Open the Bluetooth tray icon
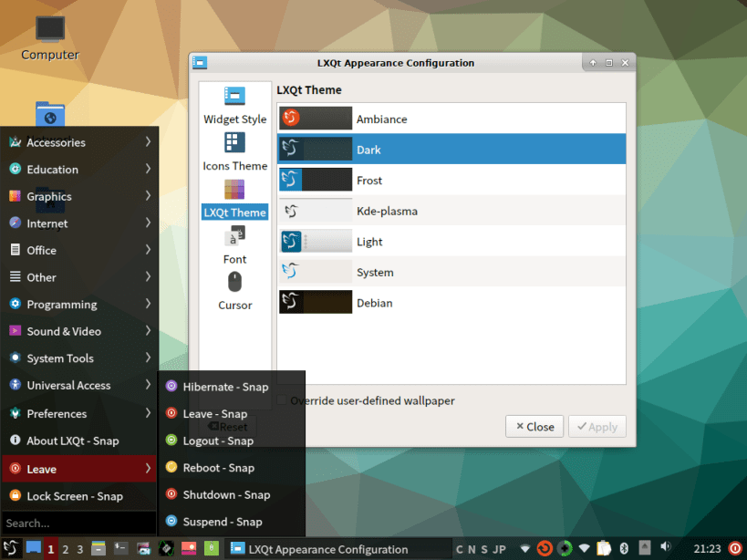This screenshot has height=560, width=747. point(624,548)
